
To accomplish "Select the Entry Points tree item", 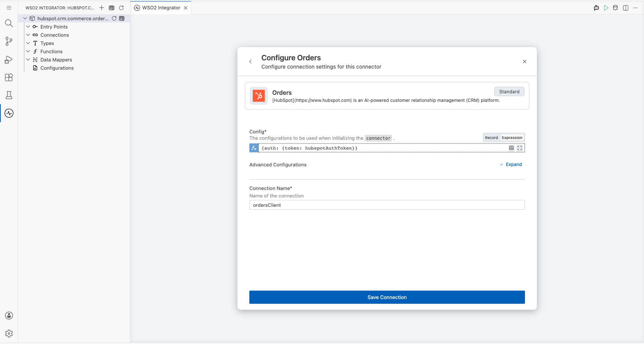I will 54,27.
